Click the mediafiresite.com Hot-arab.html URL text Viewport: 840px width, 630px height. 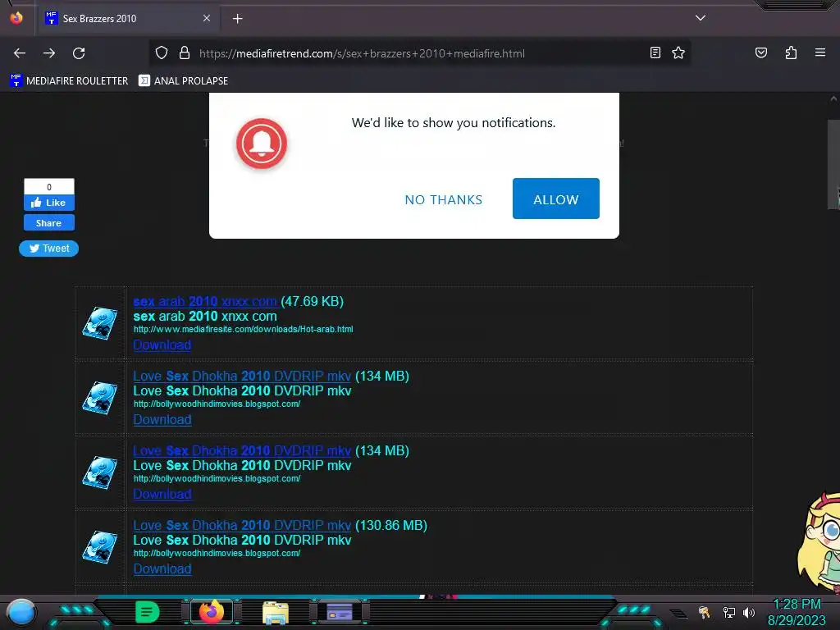(x=243, y=330)
